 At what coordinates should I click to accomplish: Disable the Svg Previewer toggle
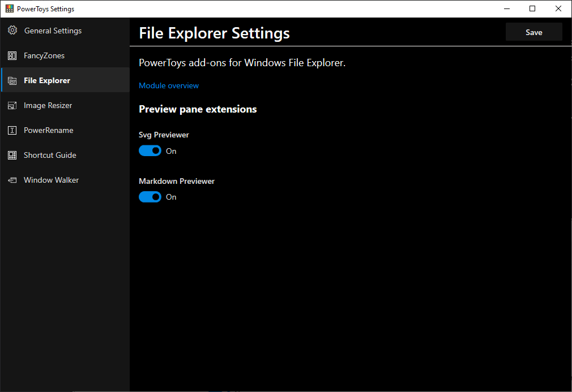pos(150,151)
